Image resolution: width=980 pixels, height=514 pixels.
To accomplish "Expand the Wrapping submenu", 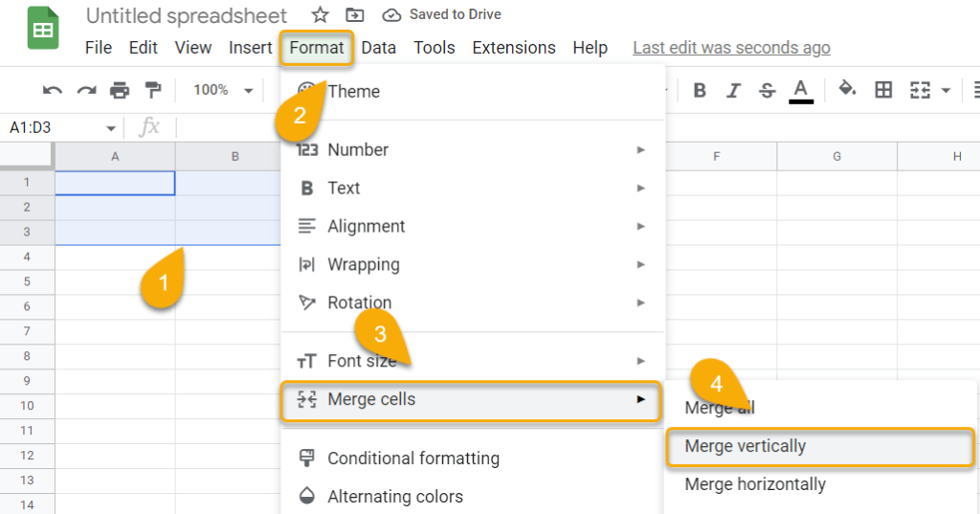I will click(x=472, y=264).
